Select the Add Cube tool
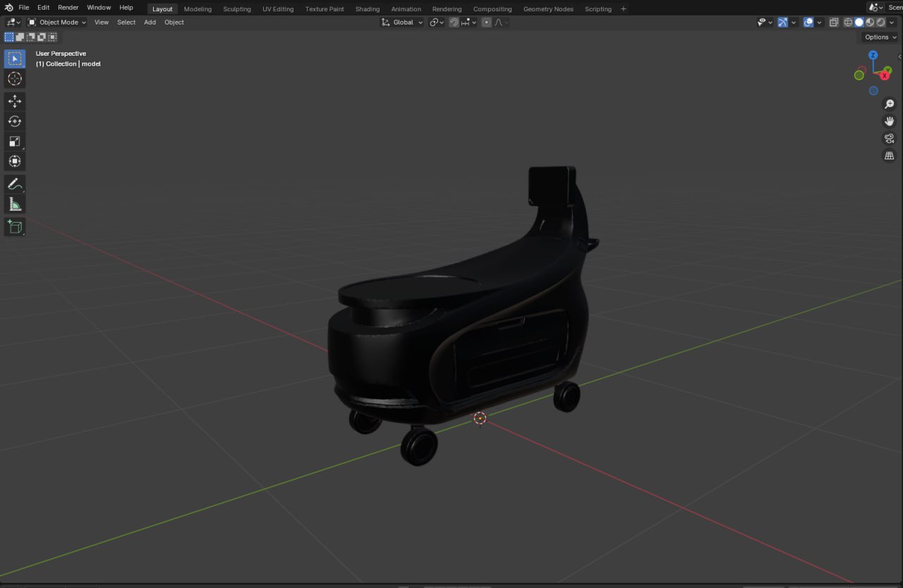 tap(15, 227)
